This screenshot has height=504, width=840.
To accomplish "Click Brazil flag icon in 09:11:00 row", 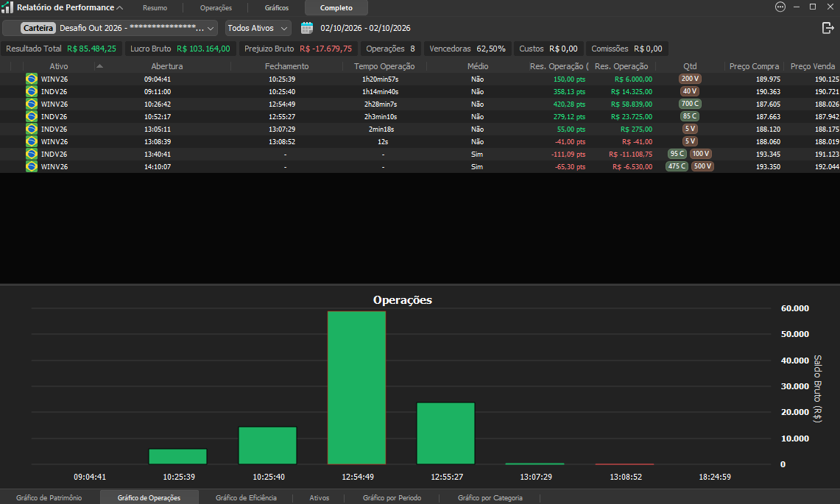I will pyautogui.click(x=32, y=91).
